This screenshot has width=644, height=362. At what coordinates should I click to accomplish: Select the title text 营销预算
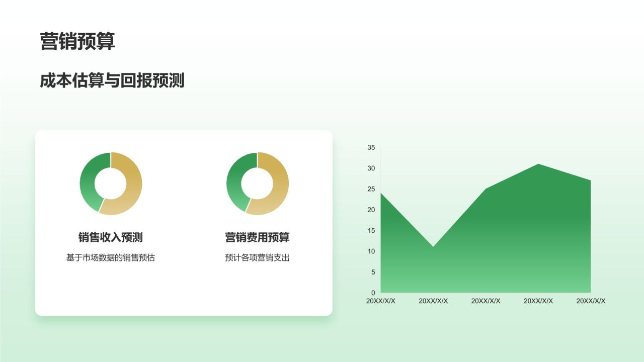(77, 42)
